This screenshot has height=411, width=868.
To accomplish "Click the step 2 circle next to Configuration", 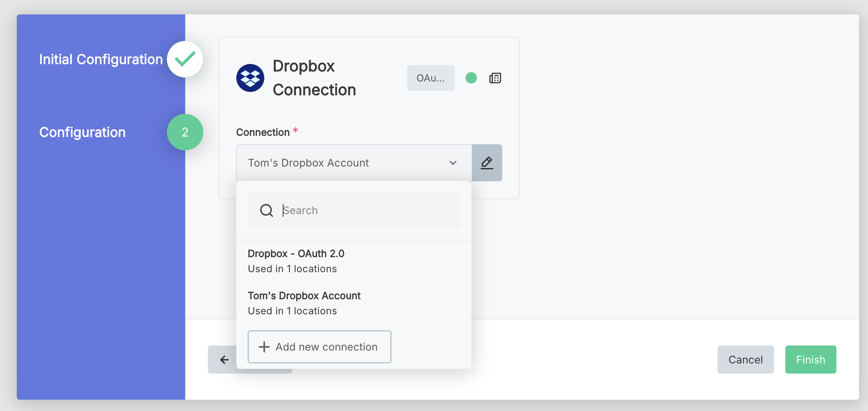I will coord(185,132).
